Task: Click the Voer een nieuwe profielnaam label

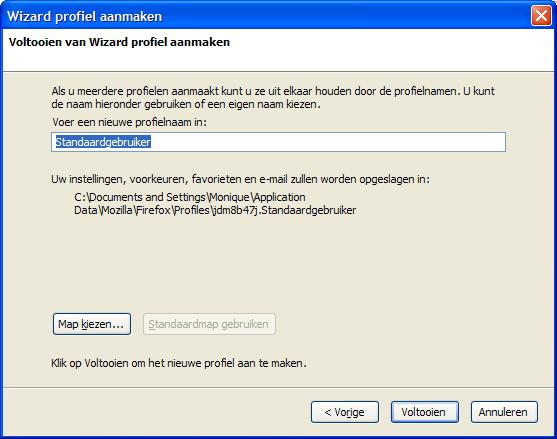Action: [x=129, y=122]
